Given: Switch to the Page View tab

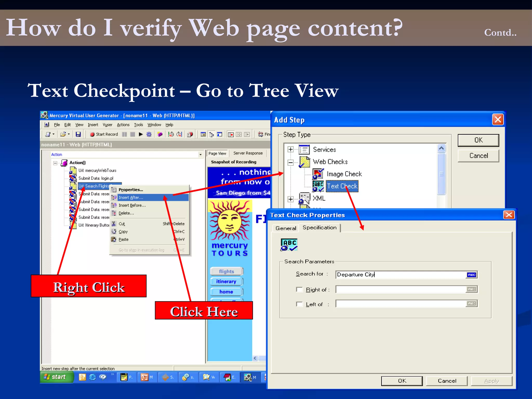Looking at the screenshot, I should tap(217, 154).
